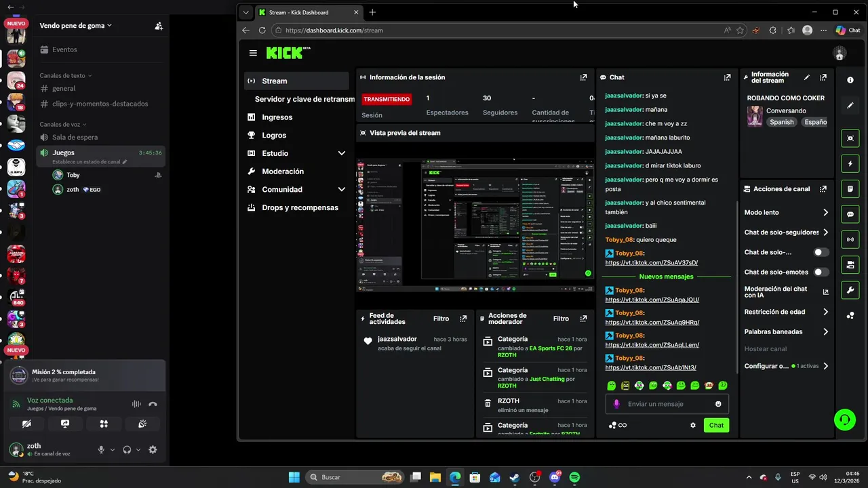This screenshot has height=488, width=868.
Task: Mute the Discord microphone
Action: pos(101,449)
